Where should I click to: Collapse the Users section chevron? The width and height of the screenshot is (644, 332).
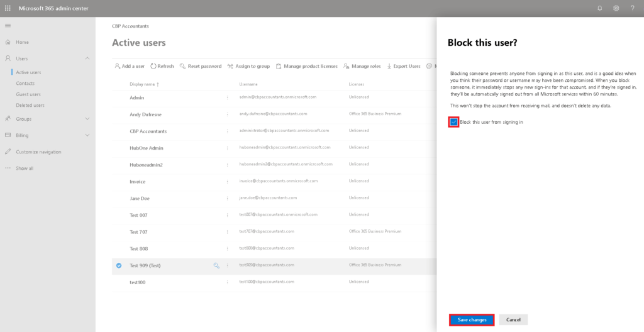tap(87, 58)
